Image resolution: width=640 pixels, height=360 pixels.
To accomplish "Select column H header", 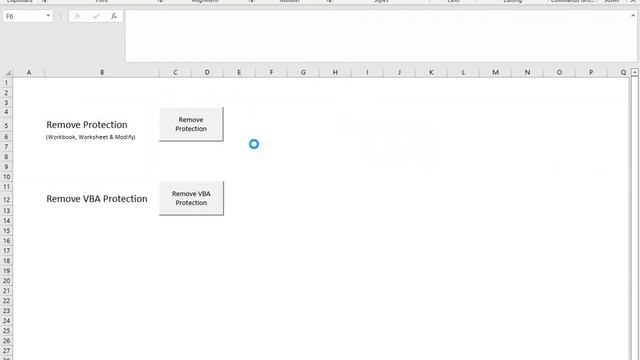I will 335,72.
